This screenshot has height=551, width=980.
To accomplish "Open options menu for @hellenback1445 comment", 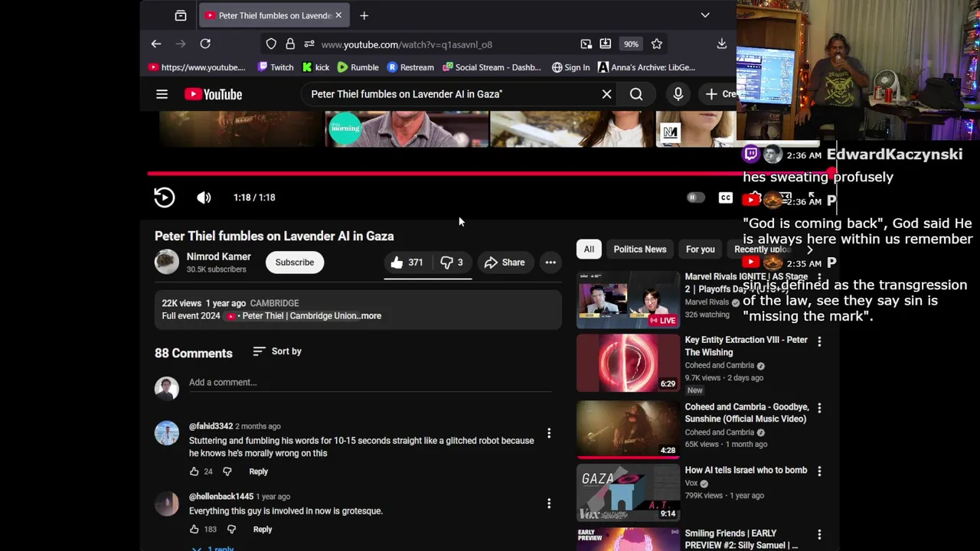I will click(549, 504).
